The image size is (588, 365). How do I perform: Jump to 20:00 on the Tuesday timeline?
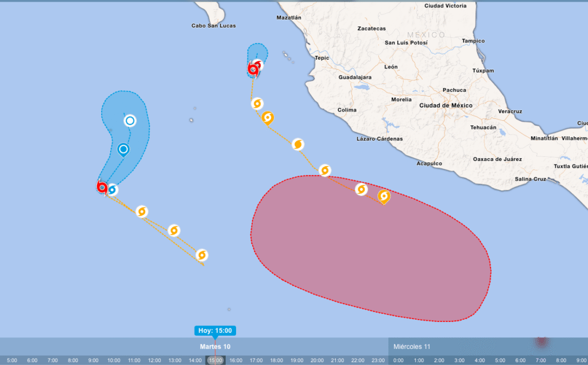[317, 360]
